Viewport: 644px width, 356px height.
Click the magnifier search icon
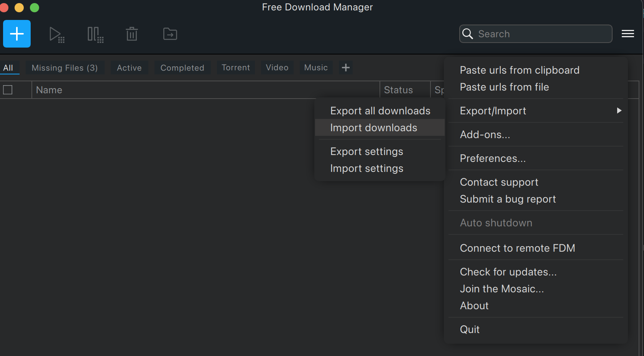coord(468,34)
